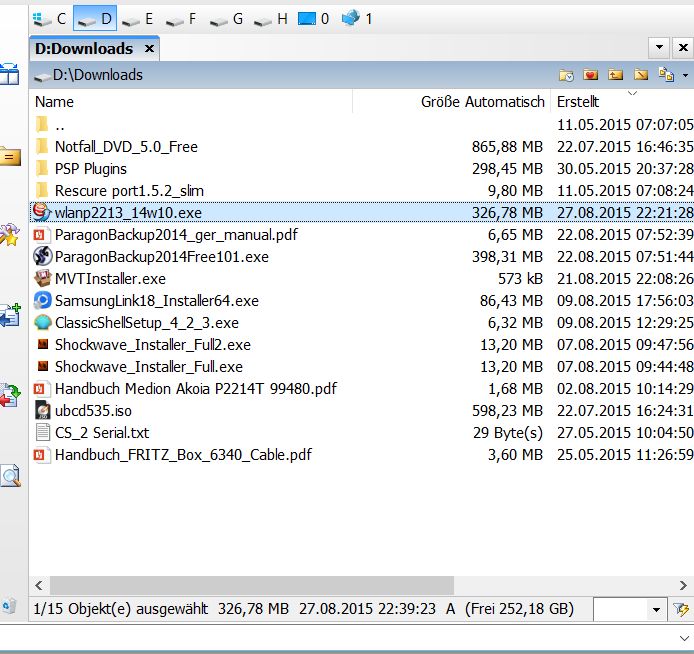
Task: Open drive E from the drive bar
Action: point(137,18)
